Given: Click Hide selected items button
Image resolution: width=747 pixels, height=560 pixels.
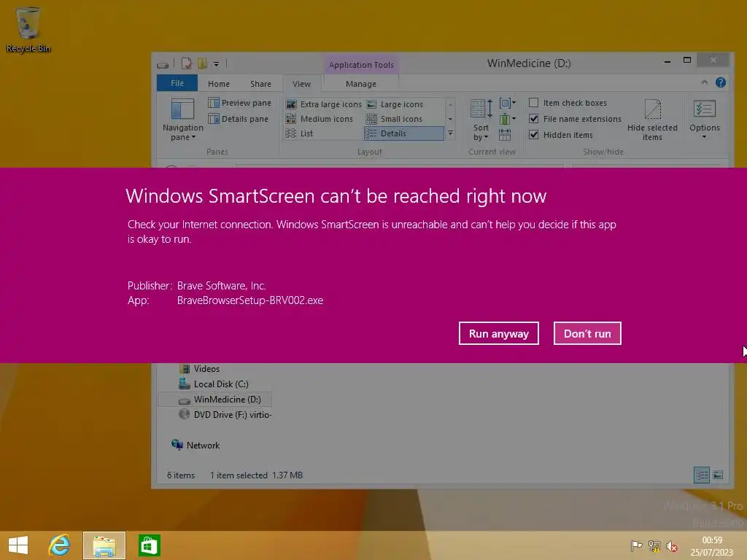Looking at the screenshot, I should (652, 120).
